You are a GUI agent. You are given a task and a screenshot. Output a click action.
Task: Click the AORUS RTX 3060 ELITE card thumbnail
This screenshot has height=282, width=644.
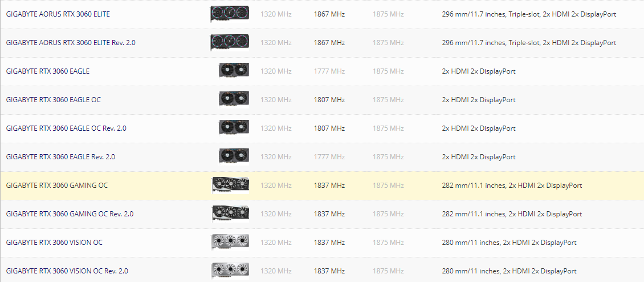coord(230,14)
